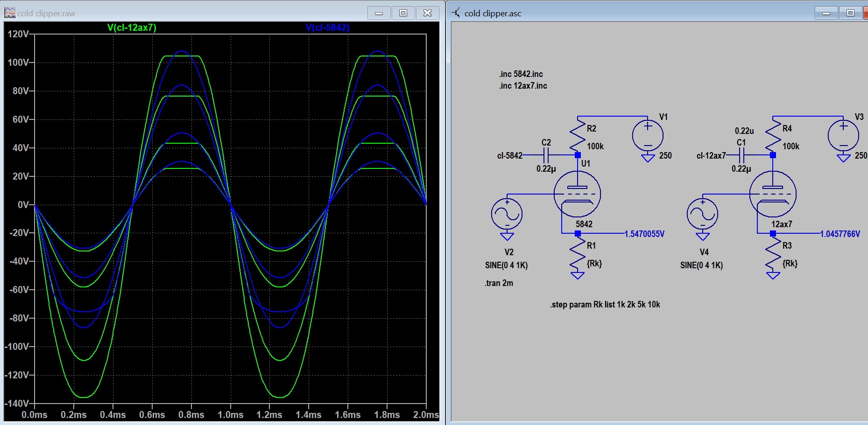868x425 pixels.
Task: Click the 1.0457766V voltage readout
Action: (x=840, y=234)
